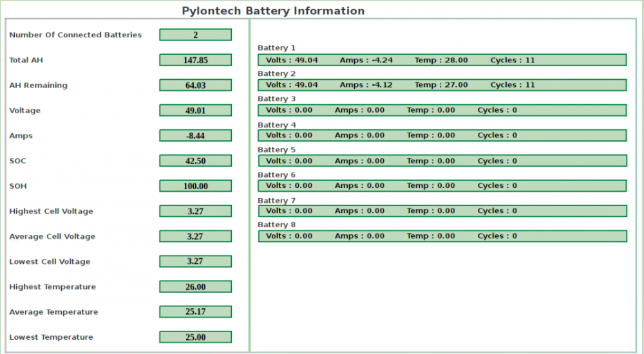Click the 'Lowest Temperature' label
This screenshot has height=354, width=644.
coord(51,337)
